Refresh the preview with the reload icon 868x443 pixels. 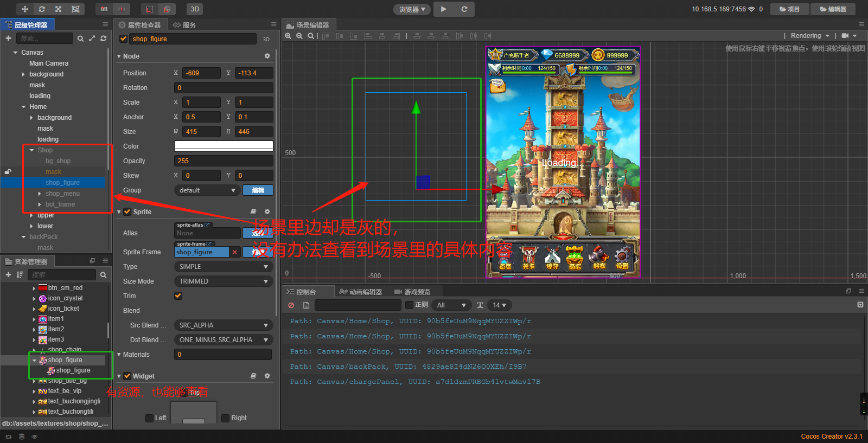tap(464, 9)
